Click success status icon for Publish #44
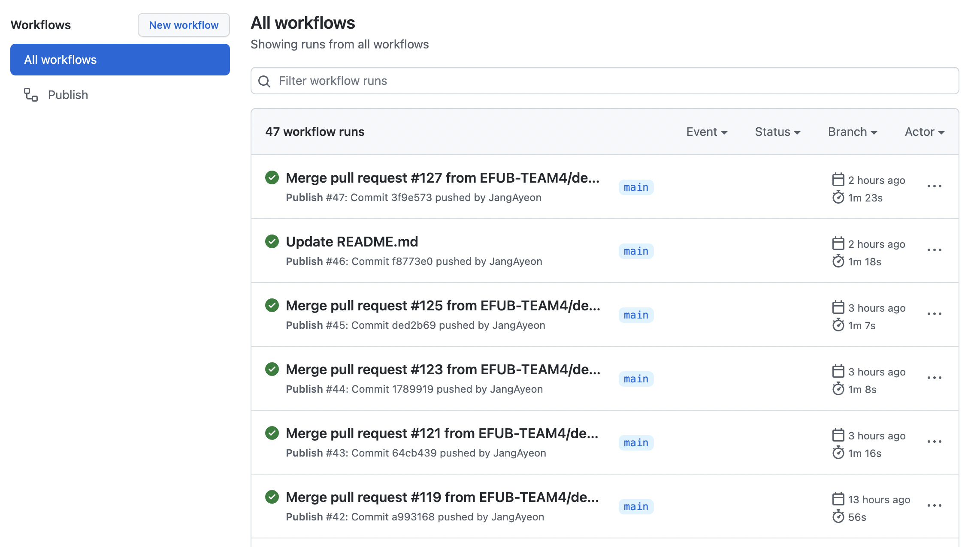Screen dimensions: 980x547 click(x=272, y=369)
